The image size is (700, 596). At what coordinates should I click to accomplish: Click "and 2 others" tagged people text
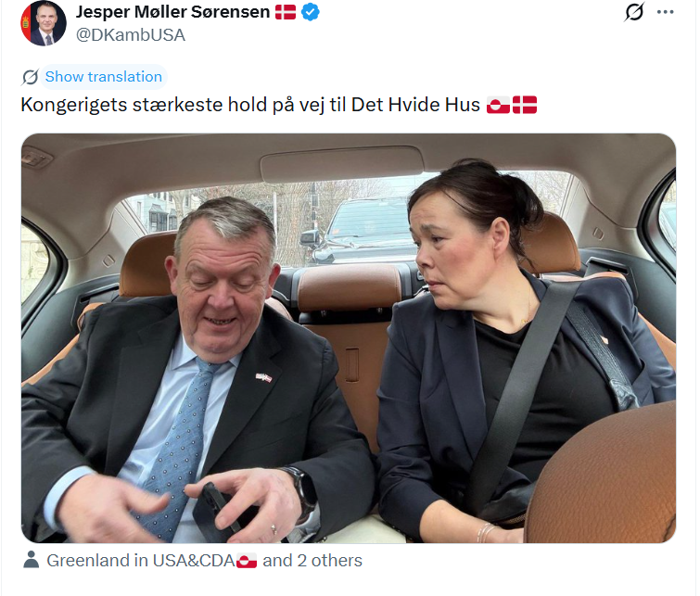pos(312,560)
